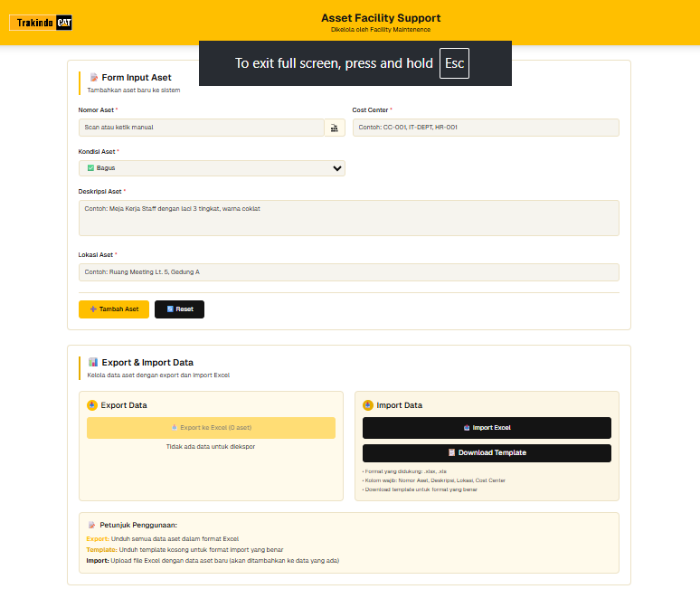The width and height of the screenshot is (700, 589).
Task: Click the 'Template:' instruction line
Action: click(184, 550)
